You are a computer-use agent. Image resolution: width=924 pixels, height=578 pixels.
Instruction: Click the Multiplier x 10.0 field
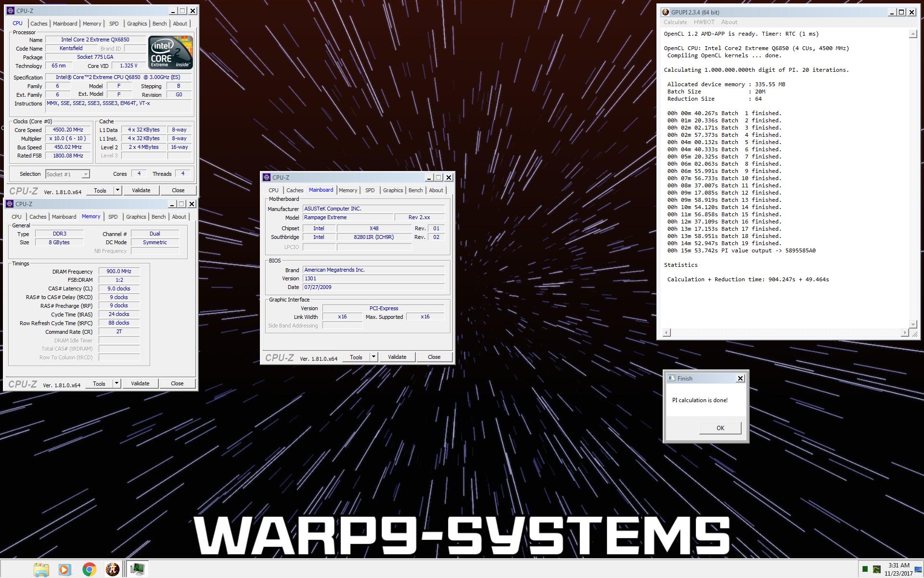click(x=68, y=139)
